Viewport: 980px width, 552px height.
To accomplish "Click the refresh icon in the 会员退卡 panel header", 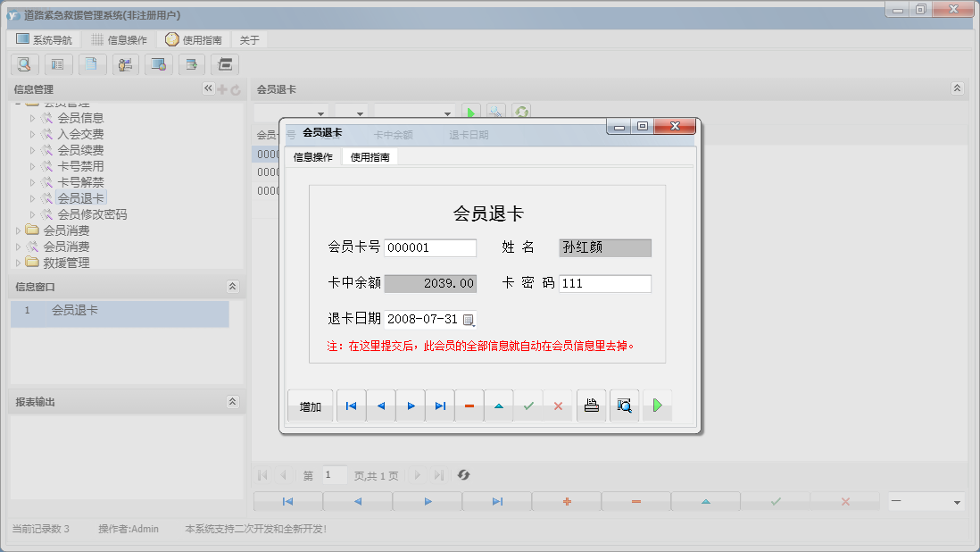I will [x=520, y=111].
